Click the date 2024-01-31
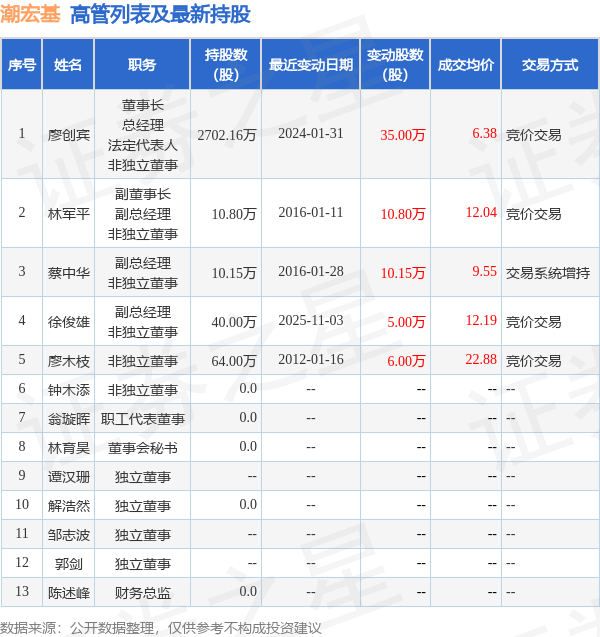600x637 pixels. (x=311, y=134)
